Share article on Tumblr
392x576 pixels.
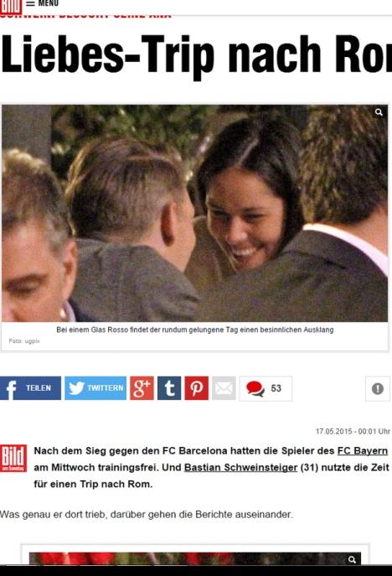click(169, 388)
